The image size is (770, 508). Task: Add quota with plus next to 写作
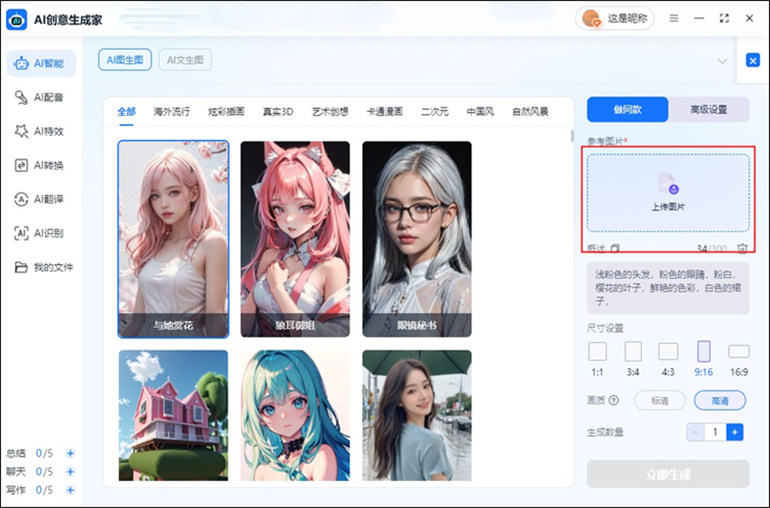(70, 490)
